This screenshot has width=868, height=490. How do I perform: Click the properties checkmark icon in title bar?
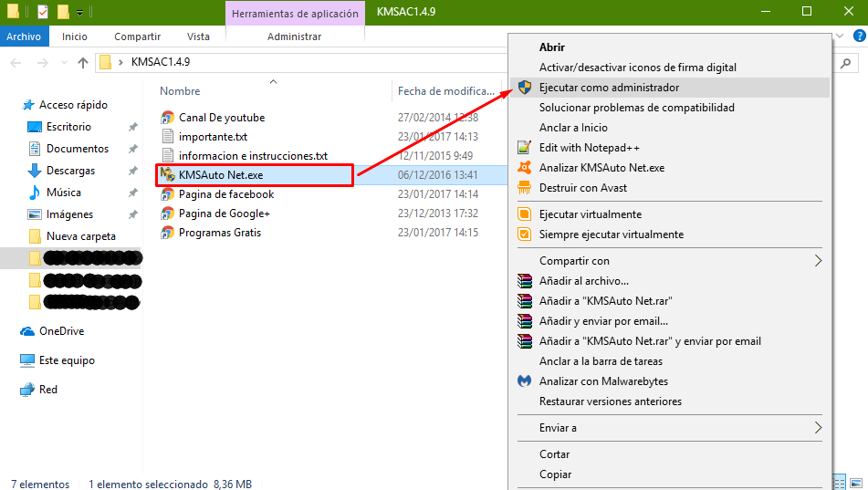tap(43, 11)
